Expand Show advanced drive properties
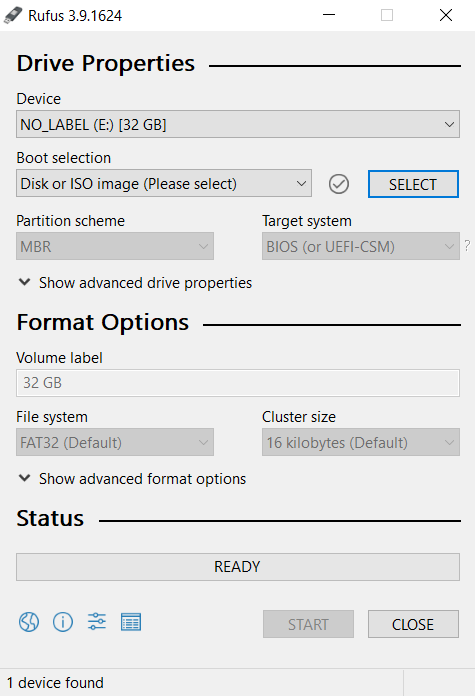475x696 pixels. tap(135, 283)
